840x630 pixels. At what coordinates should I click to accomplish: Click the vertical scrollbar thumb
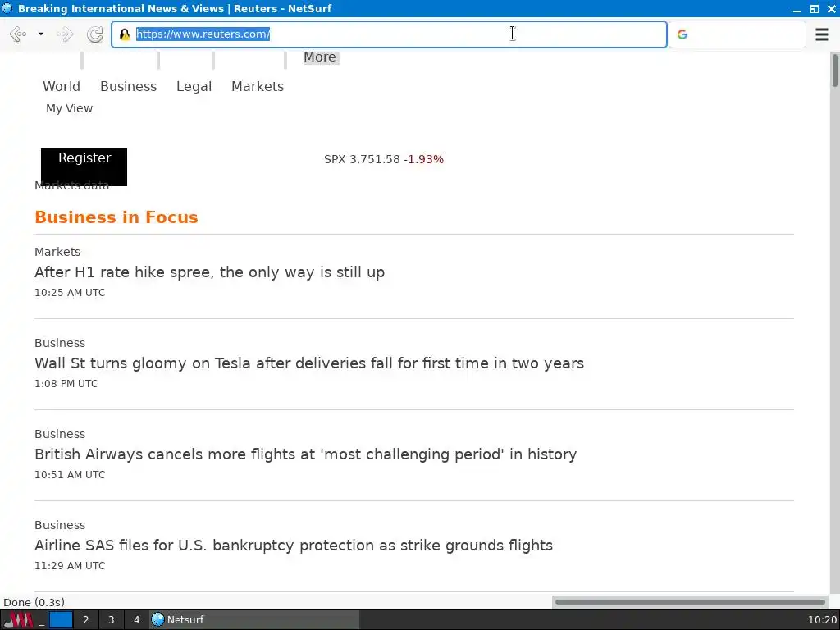point(834,70)
